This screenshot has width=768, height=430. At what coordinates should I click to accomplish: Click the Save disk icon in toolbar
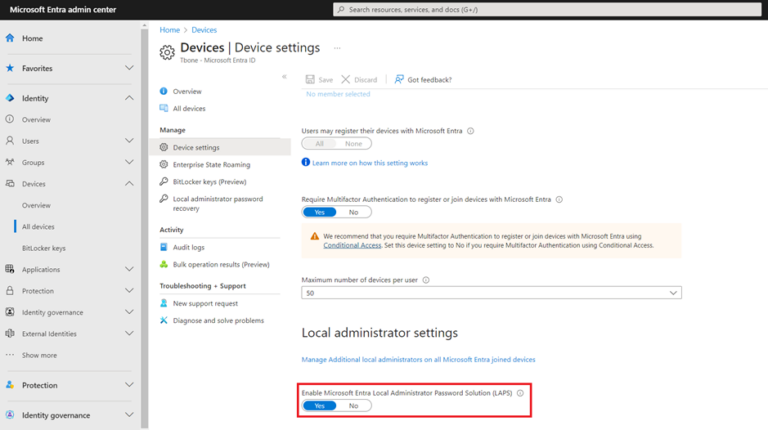[x=310, y=79]
